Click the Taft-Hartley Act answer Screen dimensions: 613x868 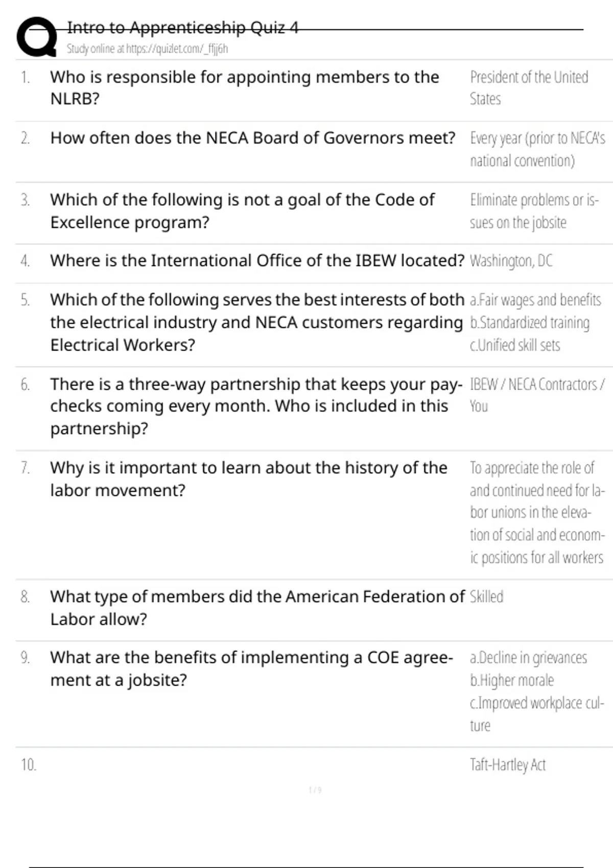[x=508, y=765]
